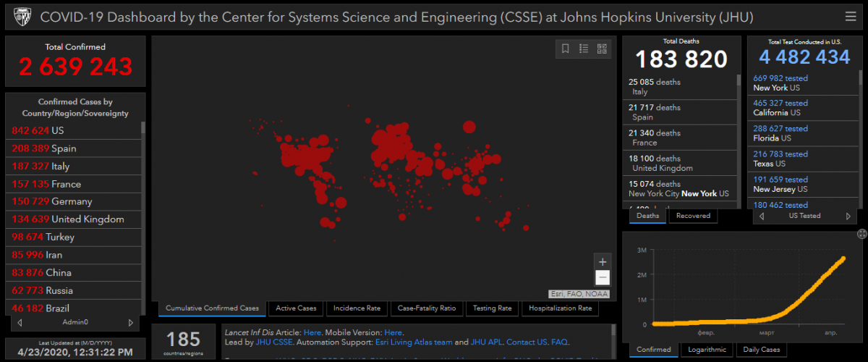Zoom out on the map with minus
Viewport: 868px width, 362px height.
pyautogui.click(x=603, y=278)
